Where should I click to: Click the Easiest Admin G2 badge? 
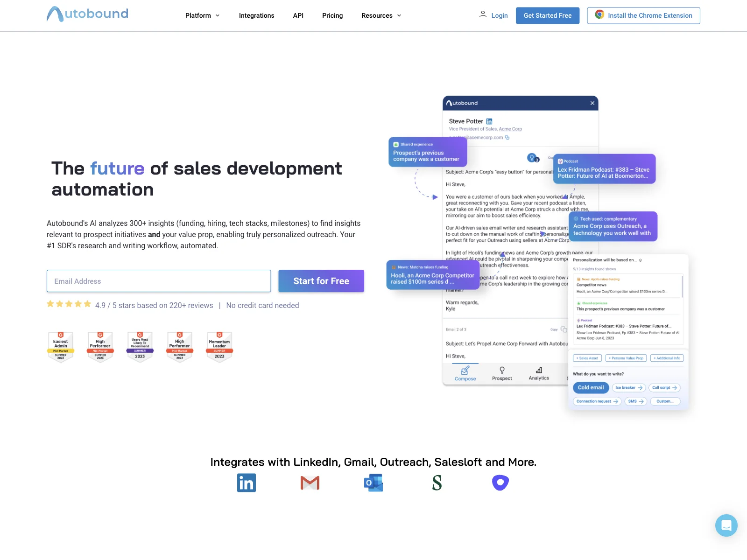pyautogui.click(x=61, y=347)
